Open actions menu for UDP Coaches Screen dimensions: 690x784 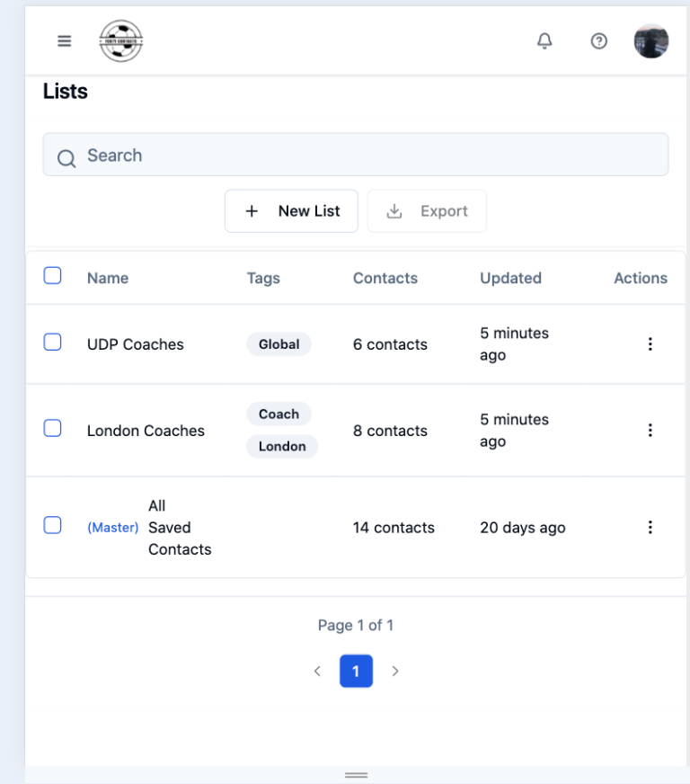[650, 344]
